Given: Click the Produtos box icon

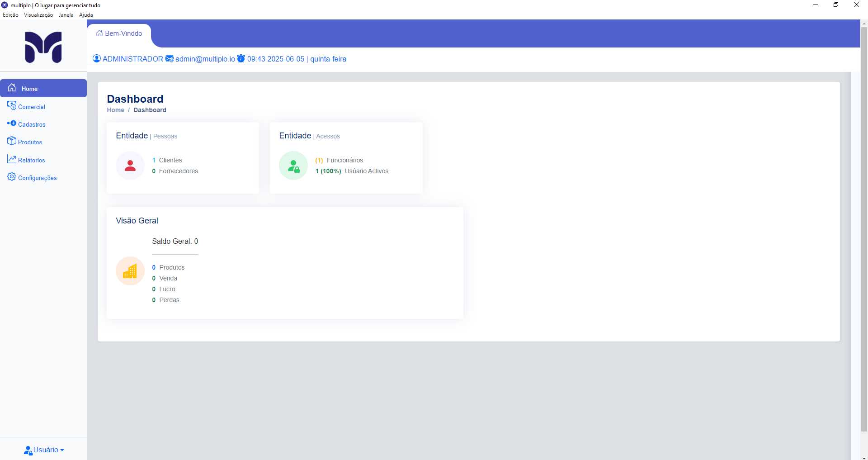Looking at the screenshot, I should [12, 141].
